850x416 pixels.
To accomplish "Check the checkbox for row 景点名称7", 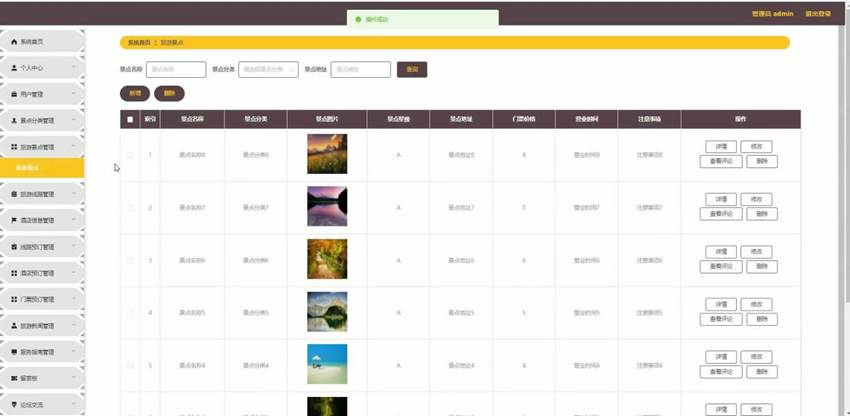I will tap(130, 208).
